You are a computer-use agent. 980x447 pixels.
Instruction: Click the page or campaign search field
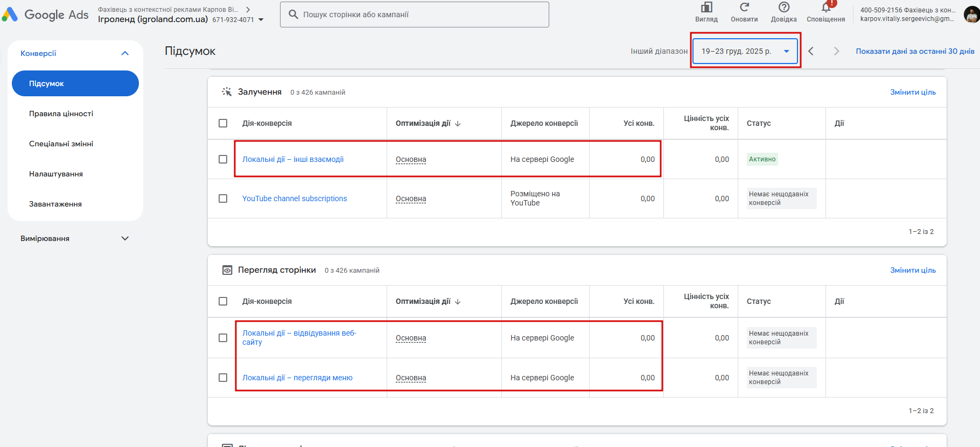click(x=415, y=15)
